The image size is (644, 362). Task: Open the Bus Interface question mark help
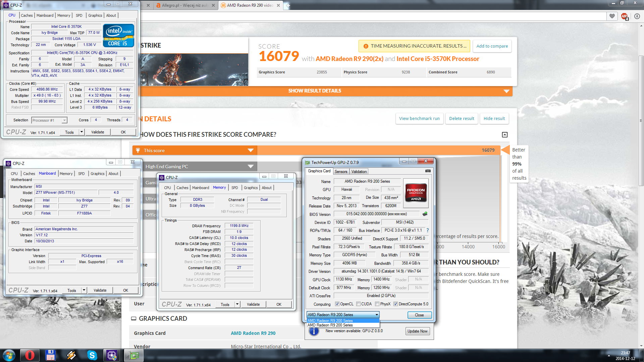click(x=428, y=230)
